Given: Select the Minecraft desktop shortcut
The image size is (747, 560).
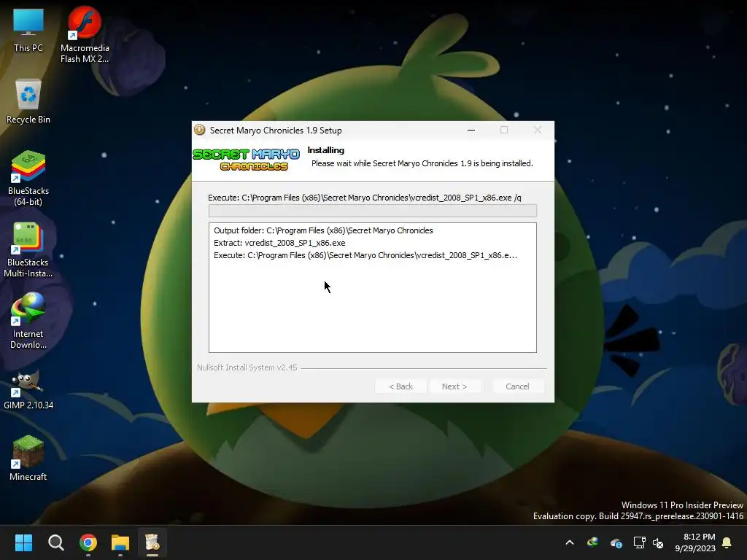Looking at the screenshot, I should tap(28, 458).
